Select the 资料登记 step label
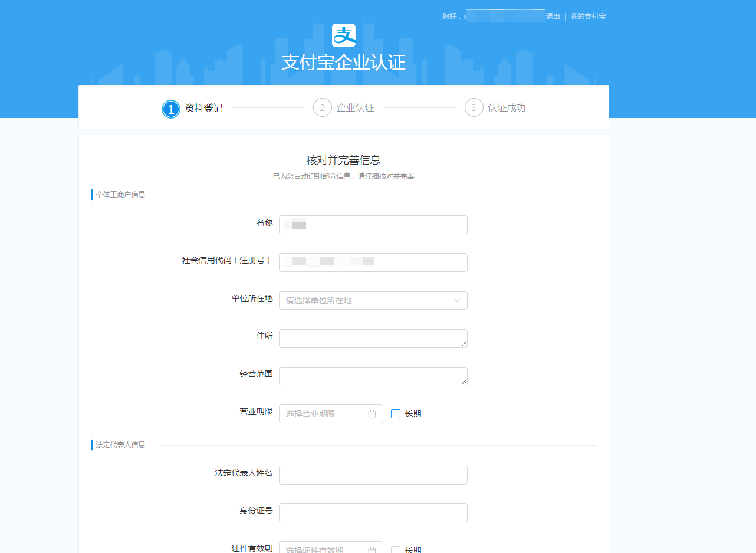The image size is (756, 553). [x=203, y=108]
